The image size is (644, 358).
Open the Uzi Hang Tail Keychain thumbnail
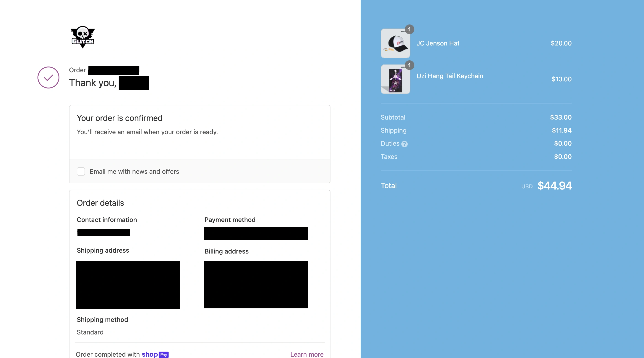[x=395, y=80]
